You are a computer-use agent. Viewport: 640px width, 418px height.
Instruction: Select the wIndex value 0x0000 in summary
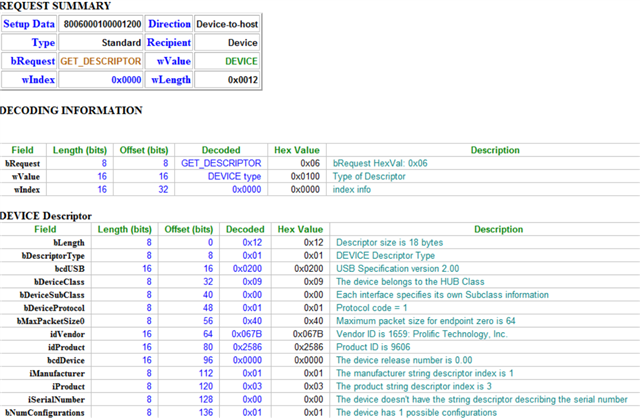(126, 80)
